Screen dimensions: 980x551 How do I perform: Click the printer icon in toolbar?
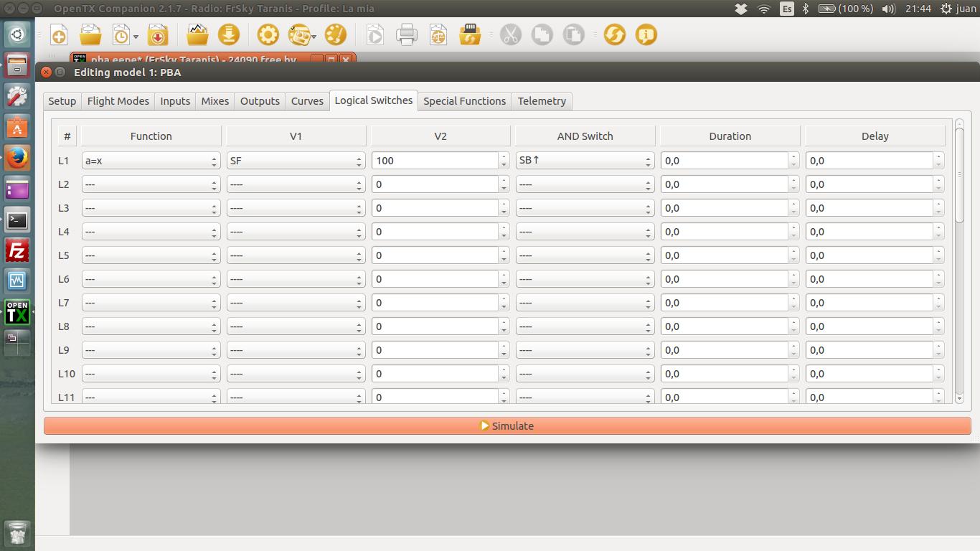tap(406, 35)
